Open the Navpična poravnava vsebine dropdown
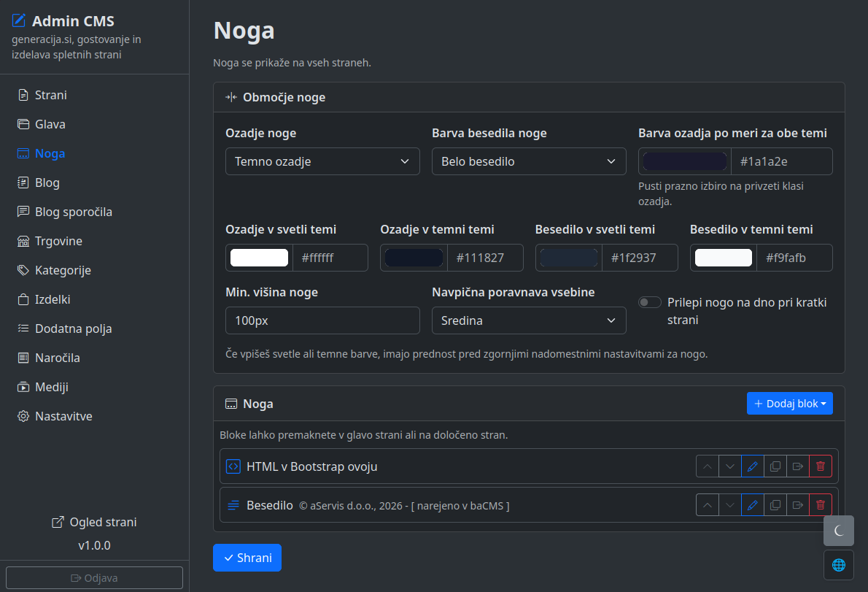Viewport: 868px width, 592px height. (529, 320)
